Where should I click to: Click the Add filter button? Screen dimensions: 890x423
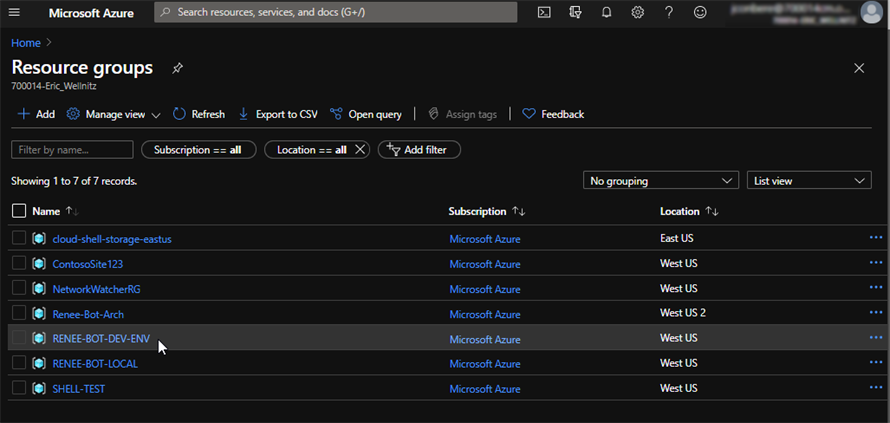pos(419,150)
